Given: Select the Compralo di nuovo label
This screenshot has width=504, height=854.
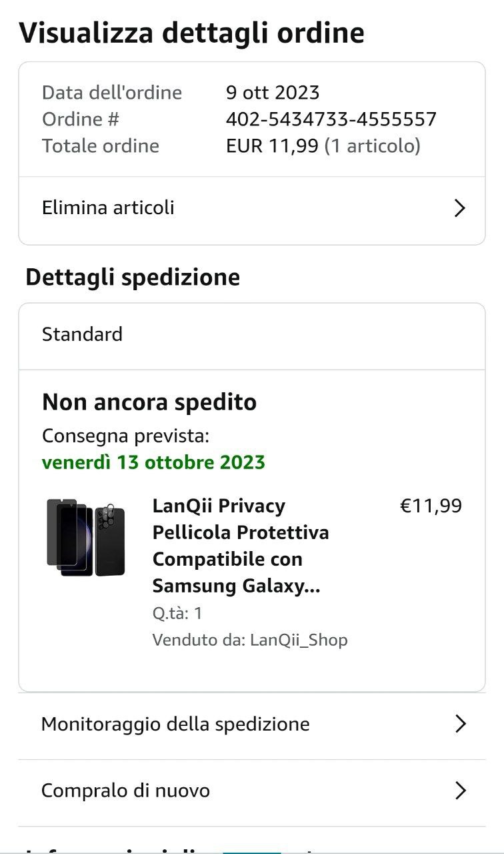Looking at the screenshot, I should pos(125,791).
